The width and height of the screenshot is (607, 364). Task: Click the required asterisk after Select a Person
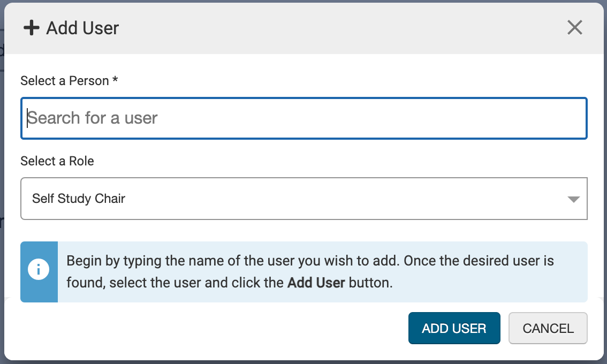point(115,80)
